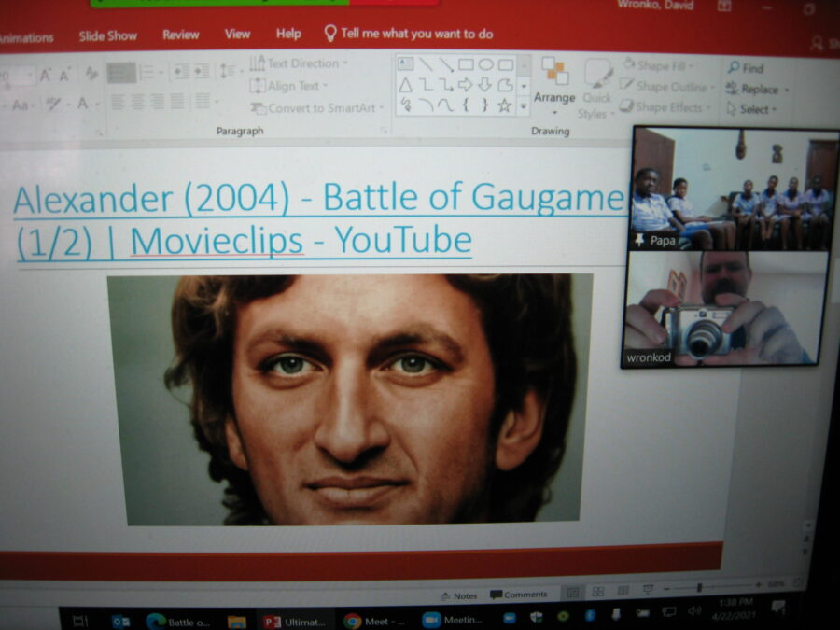The width and height of the screenshot is (840, 630).
Task: Click the zoom slider in status bar
Action: click(699, 587)
